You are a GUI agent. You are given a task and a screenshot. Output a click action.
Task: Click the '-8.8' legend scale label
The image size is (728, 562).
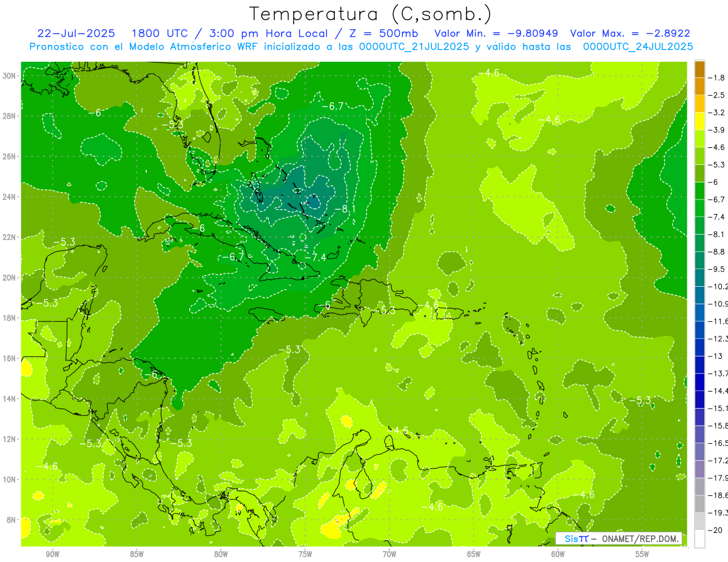[x=716, y=251]
